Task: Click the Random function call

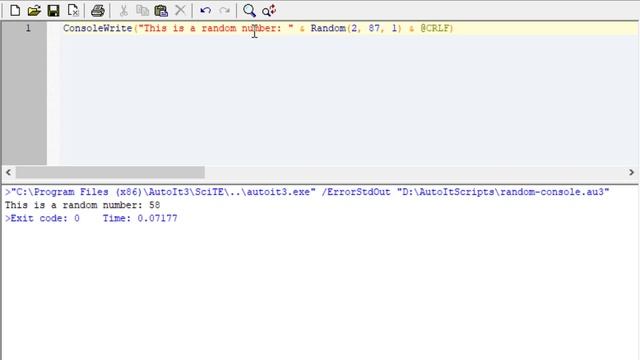Action: coord(328,28)
